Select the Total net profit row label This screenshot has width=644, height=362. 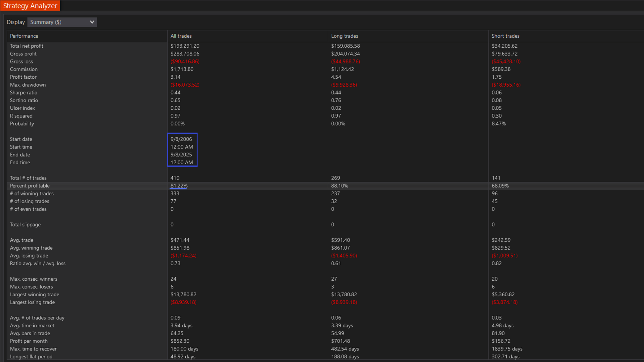[26, 46]
